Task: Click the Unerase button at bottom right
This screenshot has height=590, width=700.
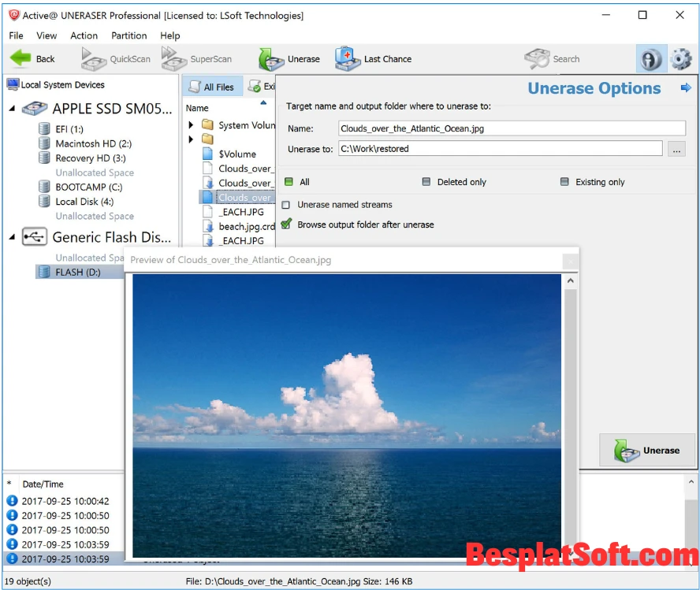Action: 647,450
